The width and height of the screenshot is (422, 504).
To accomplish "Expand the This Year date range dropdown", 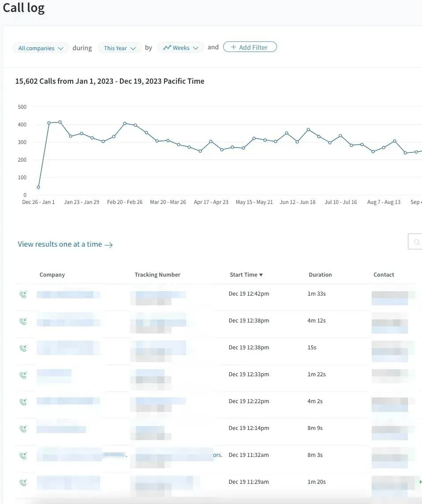I will pyautogui.click(x=120, y=48).
